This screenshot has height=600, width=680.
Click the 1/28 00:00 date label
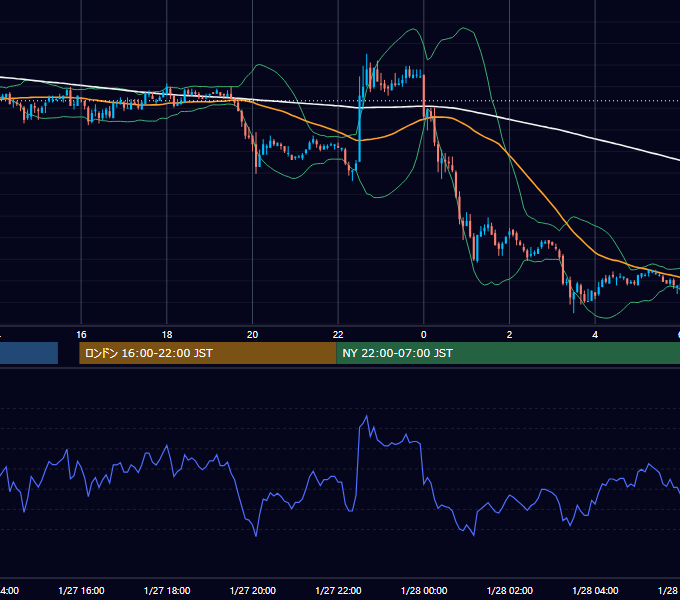pyautogui.click(x=424, y=590)
